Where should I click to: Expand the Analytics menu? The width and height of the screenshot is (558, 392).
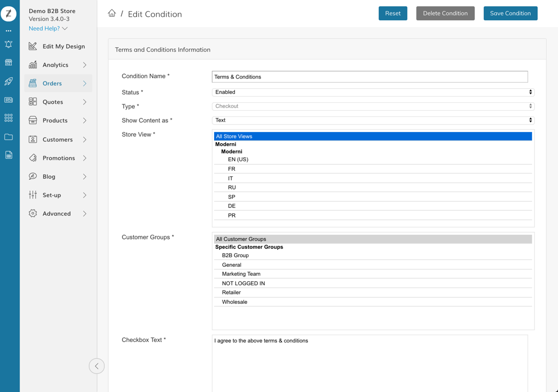(58, 65)
